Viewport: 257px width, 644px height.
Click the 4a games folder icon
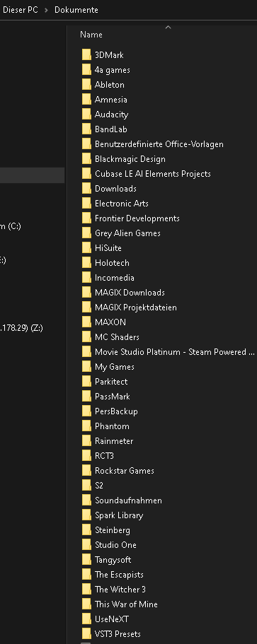click(x=86, y=70)
